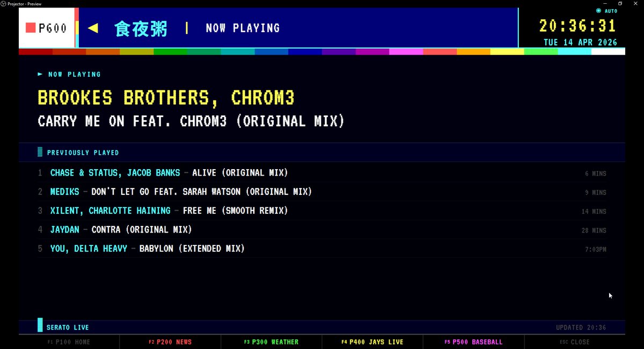This screenshot has height=349, width=644.
Task: Click the SERATO LIVE status label
Action: pyautogui.click(x=68, y=328)
